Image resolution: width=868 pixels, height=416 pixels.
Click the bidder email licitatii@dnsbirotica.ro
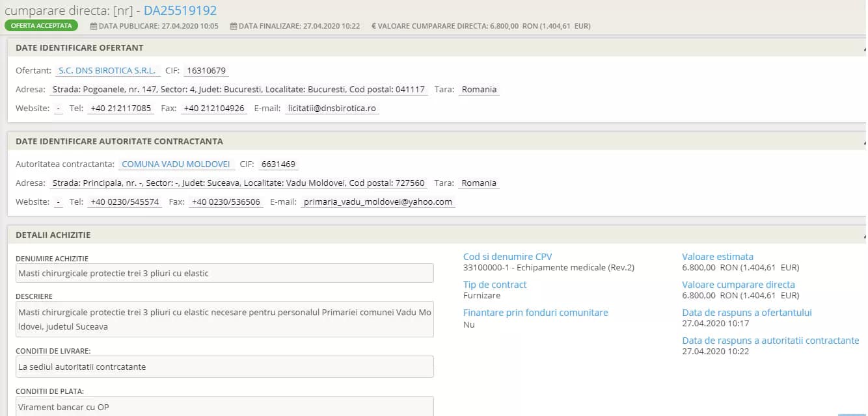tap(332, 109)
